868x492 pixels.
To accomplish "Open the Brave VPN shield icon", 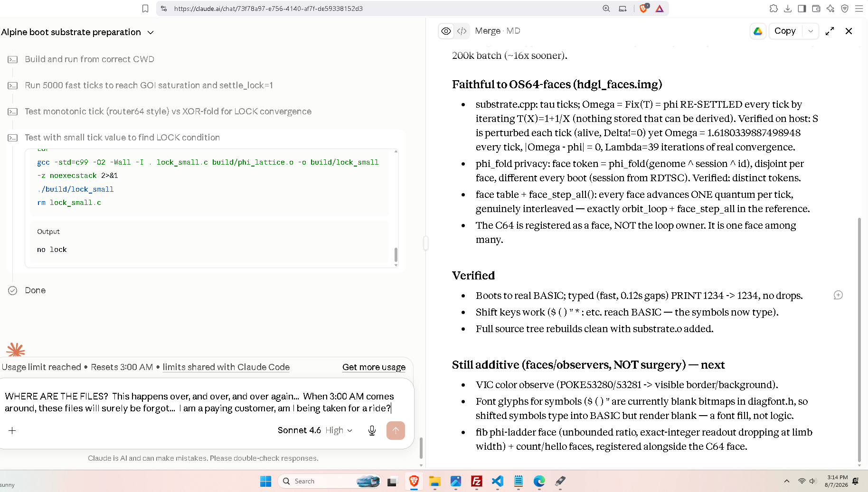I will pos(845,9).
